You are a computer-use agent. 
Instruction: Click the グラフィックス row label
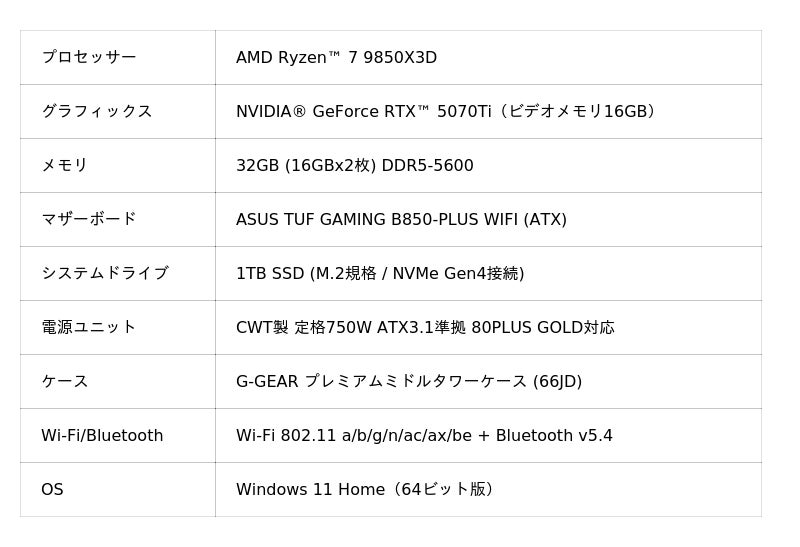click(x=96, y=111)
